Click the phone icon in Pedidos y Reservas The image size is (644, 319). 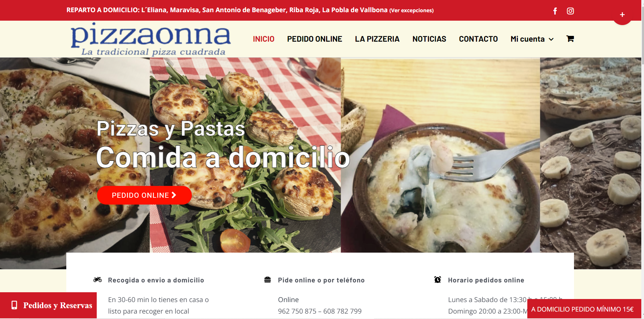click(14, 305)
